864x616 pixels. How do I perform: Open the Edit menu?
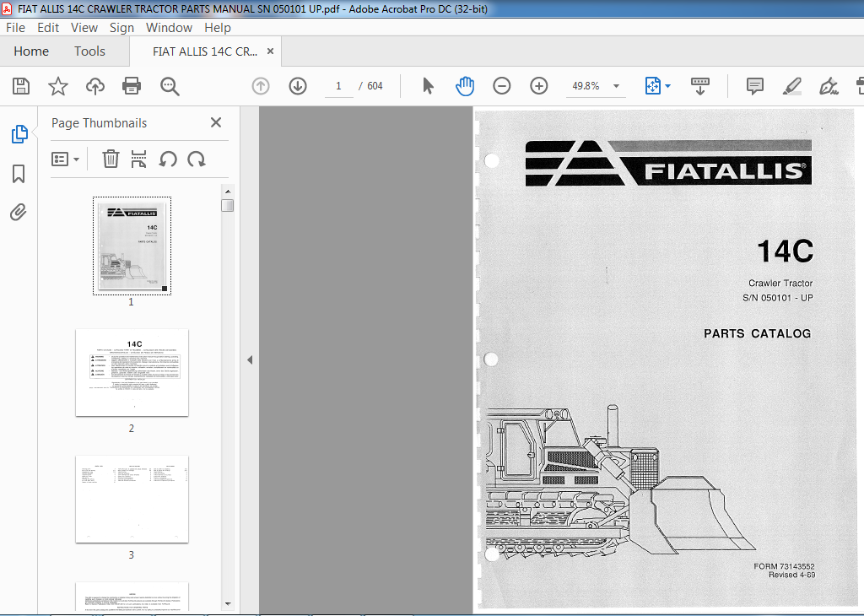[48, 28]
